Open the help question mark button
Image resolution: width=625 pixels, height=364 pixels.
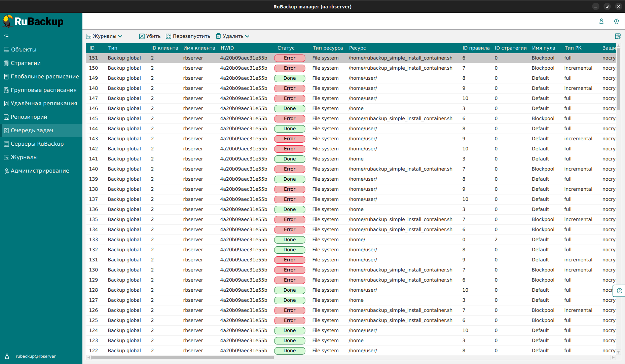click(x=619, y=291)
